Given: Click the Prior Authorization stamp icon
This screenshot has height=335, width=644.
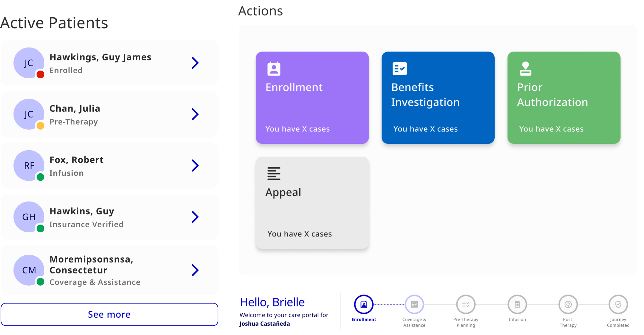Looking at the screenshot, I should click(x=525, y=69).
